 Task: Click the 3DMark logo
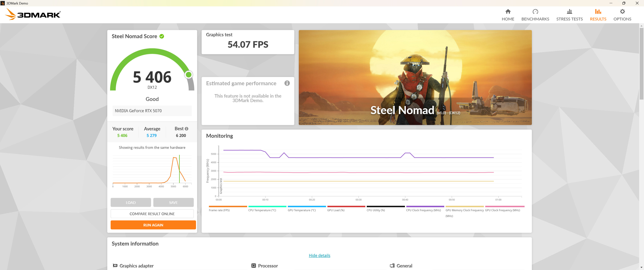coord(33,14)
